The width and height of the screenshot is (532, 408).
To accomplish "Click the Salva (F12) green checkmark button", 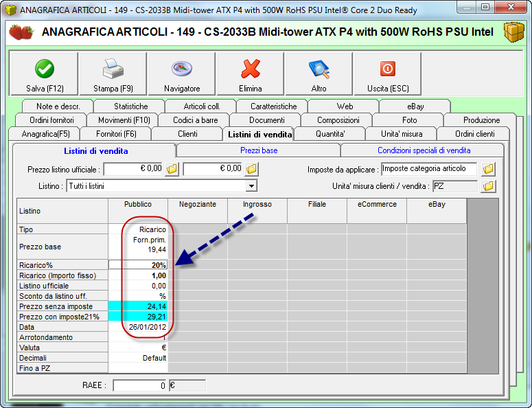I will click(45, 73).
